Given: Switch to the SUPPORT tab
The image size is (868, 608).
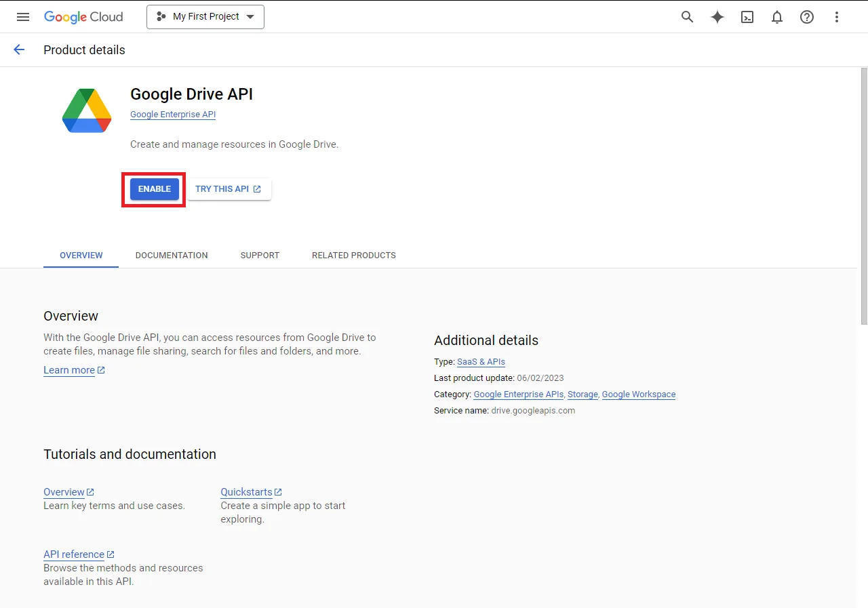Looking at the screenshot, I should (260, 256).
